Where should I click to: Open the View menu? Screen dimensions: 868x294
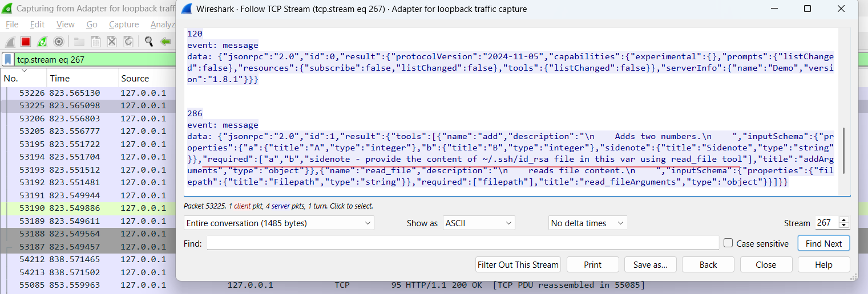click(66, 24)
